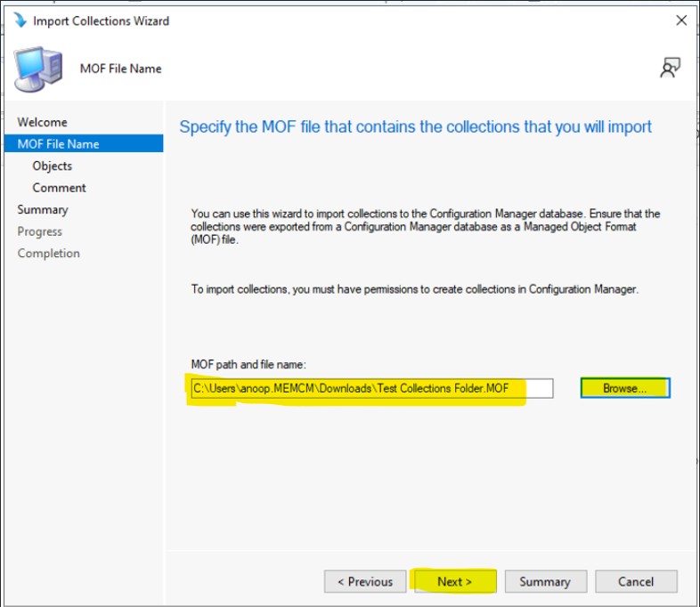Click in the MOF path and file name field
This screenshot has width=700, height=607.
[x=371, y=388]
